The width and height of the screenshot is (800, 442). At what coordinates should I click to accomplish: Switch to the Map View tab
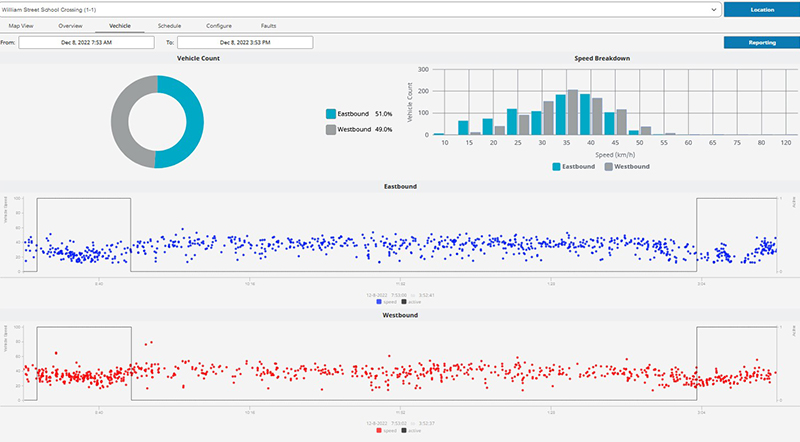coord(21,24)
